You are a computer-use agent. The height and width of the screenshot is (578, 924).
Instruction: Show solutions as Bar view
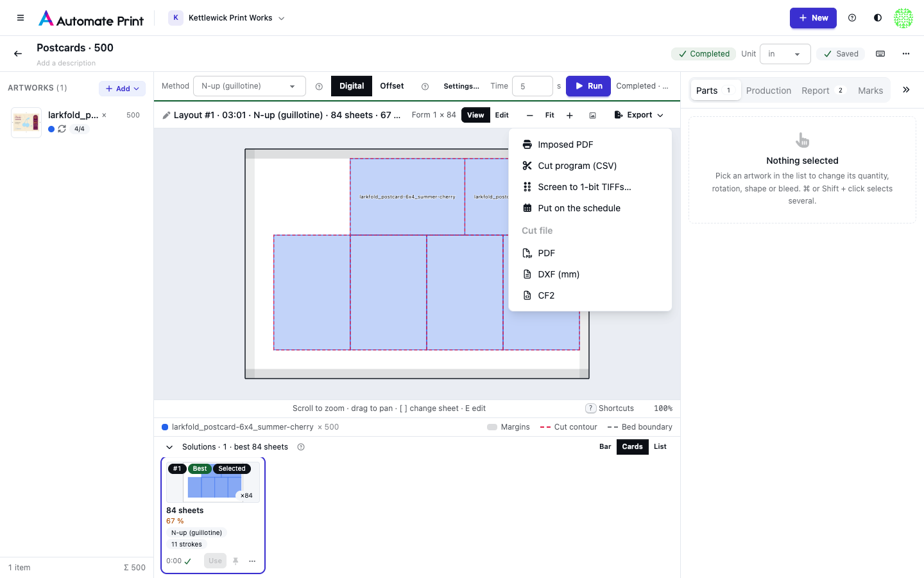coord(605,447)
